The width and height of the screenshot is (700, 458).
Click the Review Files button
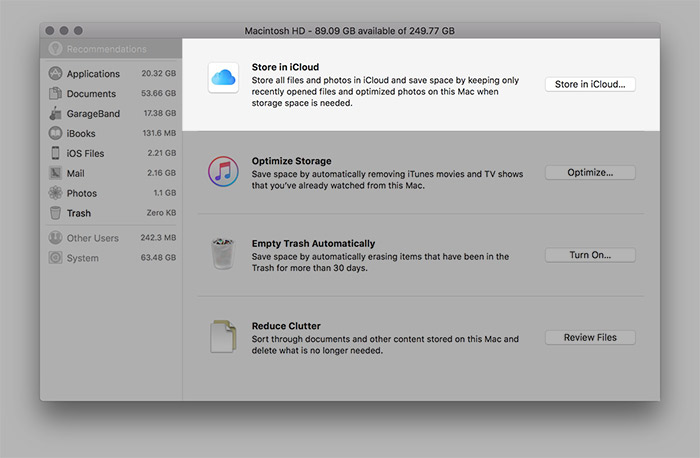click(590, 337)
